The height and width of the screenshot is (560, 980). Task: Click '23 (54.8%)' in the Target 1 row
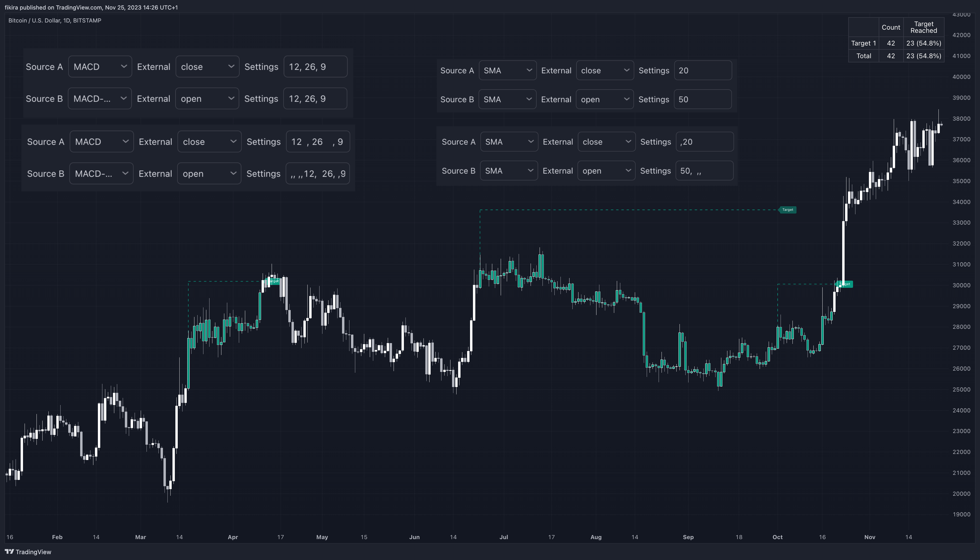tap(923, 43)
